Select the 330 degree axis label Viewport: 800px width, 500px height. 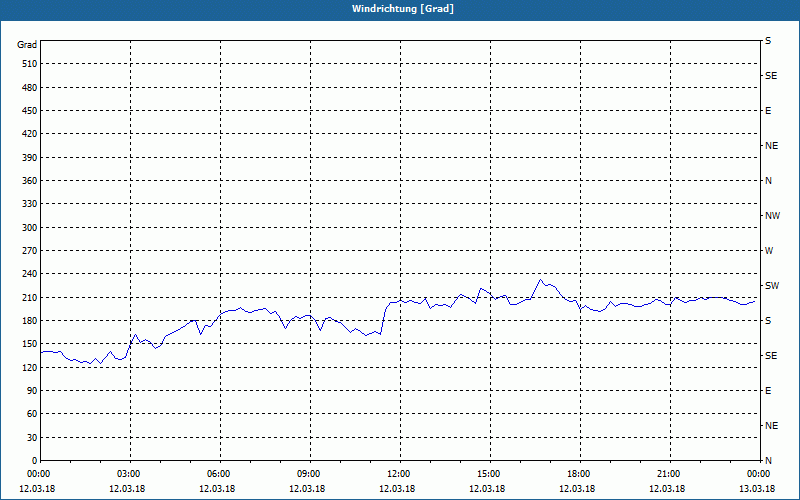tap(29, 204)
